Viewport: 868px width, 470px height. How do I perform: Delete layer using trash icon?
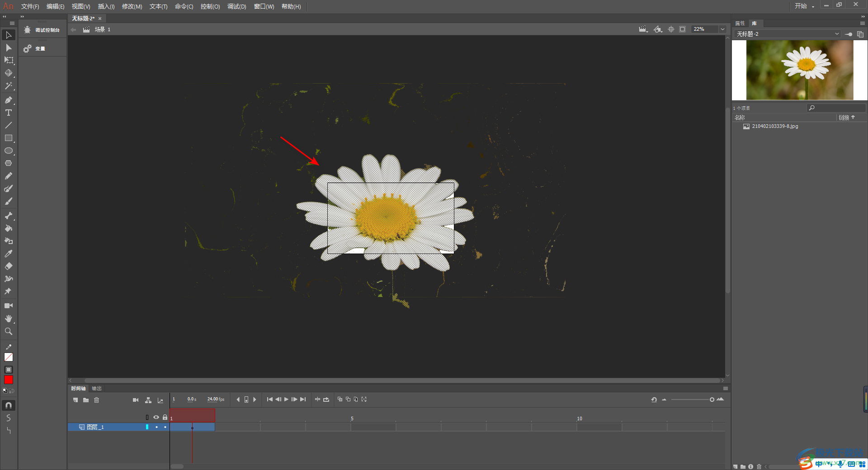[x=96, y=400]
